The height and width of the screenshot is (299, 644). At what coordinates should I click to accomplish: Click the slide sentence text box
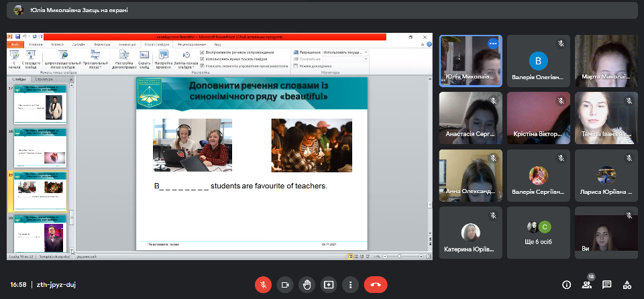pos(241,186)
